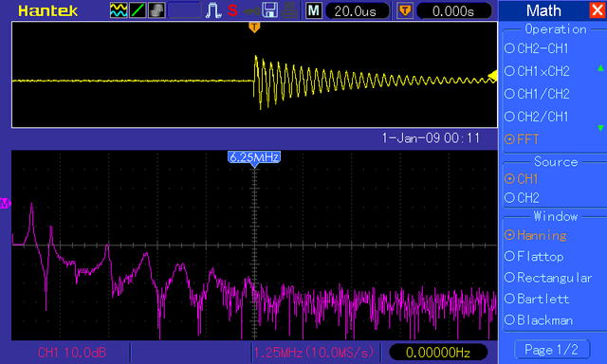This screenshot has width=607, height=364.
Task: Choose CH2 as the FFT source
Action: 522,198
